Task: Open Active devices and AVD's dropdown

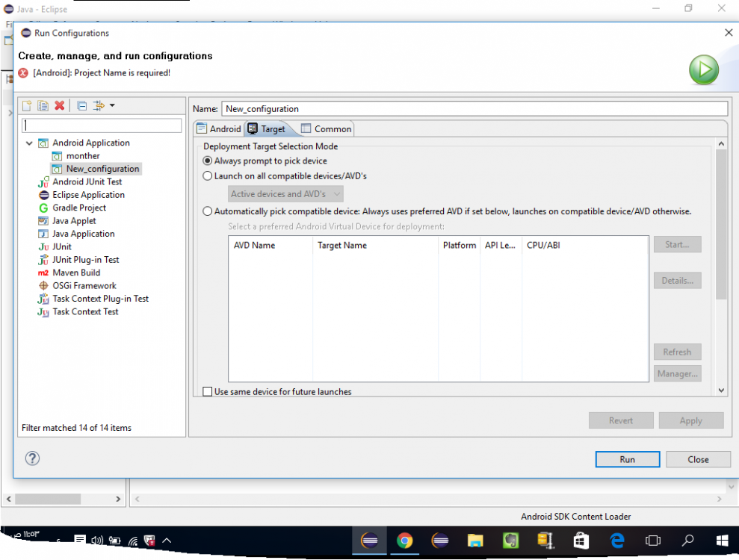Action: 285,193
